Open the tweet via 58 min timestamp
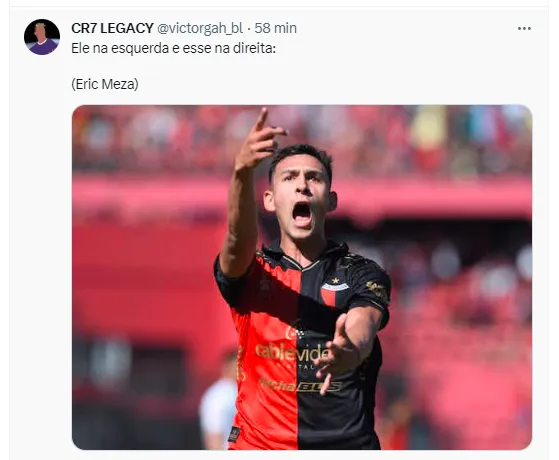The width and height of the screenshot is (559, 460). pyautogui.click(x=275, y=28)
